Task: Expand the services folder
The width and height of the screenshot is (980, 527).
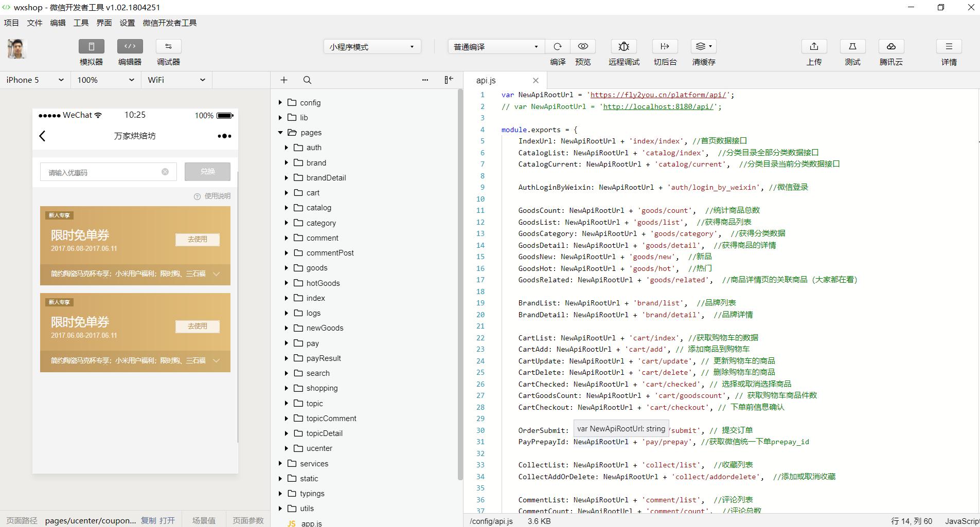Action: (280, 463)
